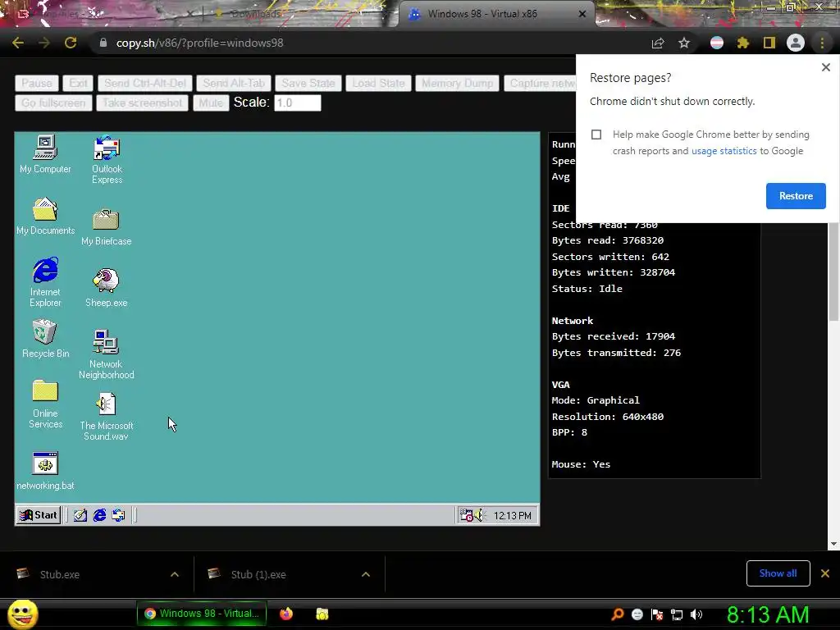Click Outlook Express quick launch icon
This screenshot has width=840, height=630.
pyautogui.click(x=118, y=515)
